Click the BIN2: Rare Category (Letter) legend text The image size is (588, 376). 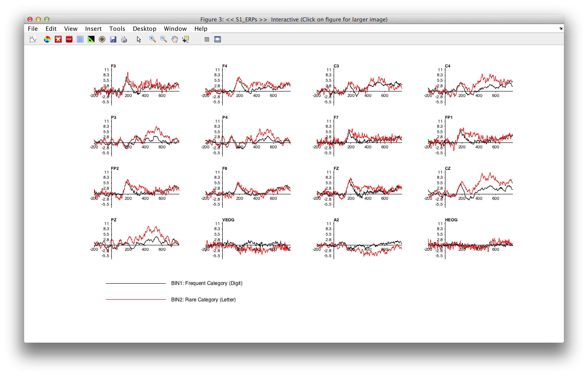click(x=203, y=299)
